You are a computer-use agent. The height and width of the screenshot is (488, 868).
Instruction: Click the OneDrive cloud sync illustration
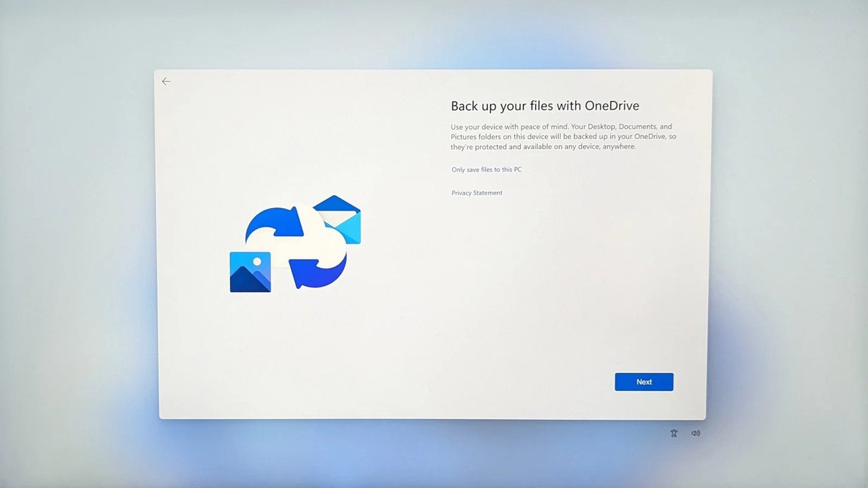(296, 243)
